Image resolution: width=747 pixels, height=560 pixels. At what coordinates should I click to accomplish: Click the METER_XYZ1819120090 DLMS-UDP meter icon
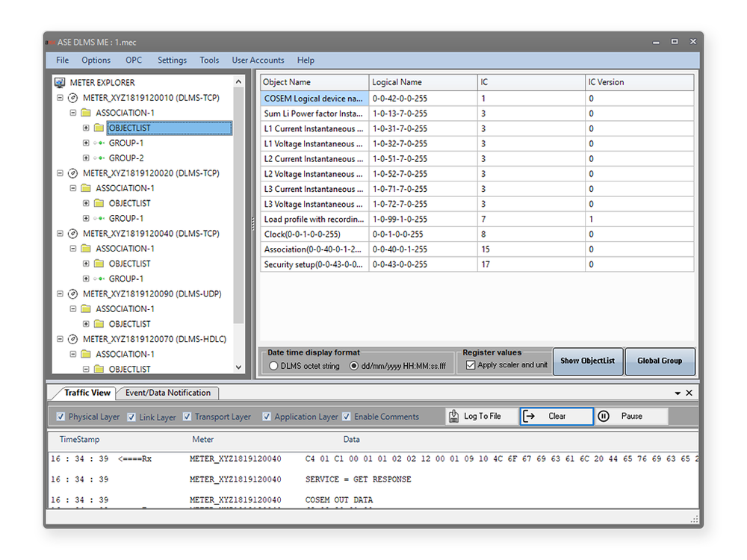pyautogui.click(x=73, y=294)
